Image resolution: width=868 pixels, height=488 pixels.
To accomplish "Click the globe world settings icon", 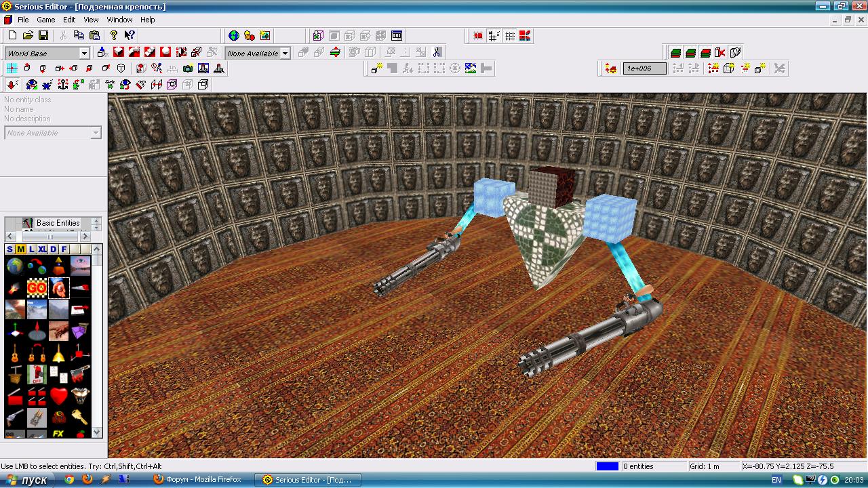I will click(234, 35).
